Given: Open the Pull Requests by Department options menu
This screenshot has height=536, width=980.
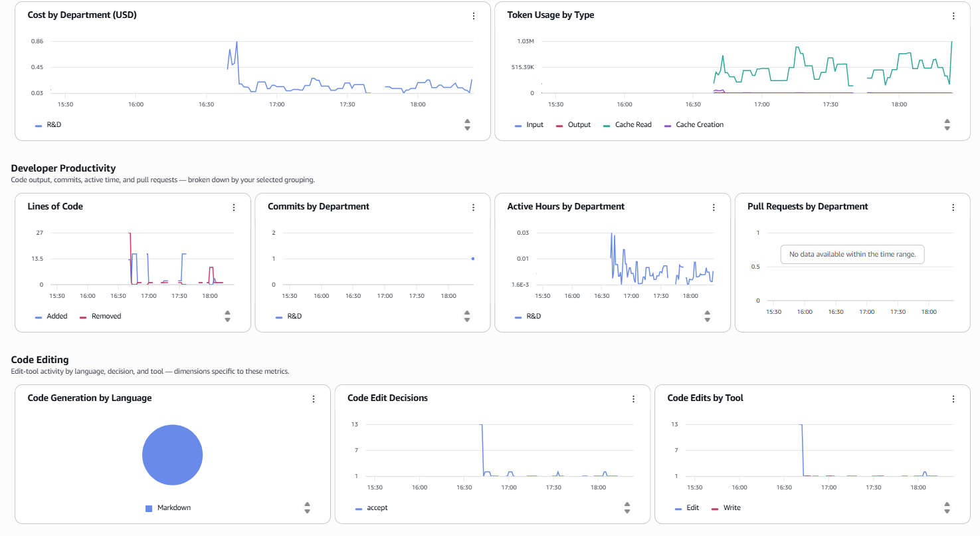Looking at the screenshot, I should 953,207.
